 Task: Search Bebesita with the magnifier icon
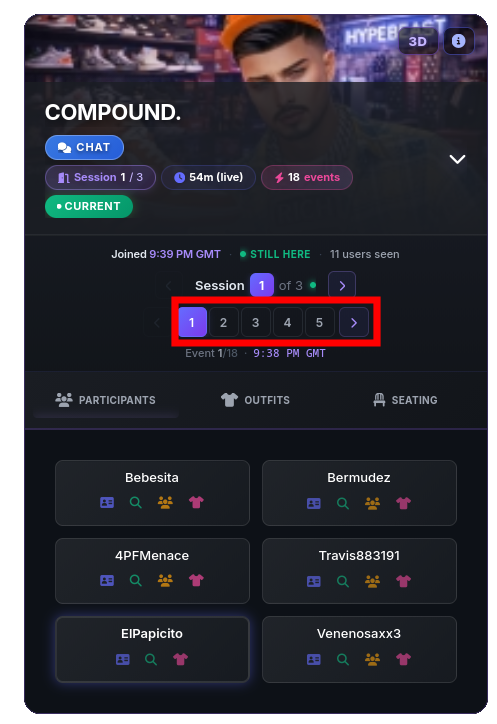(136, 502)
